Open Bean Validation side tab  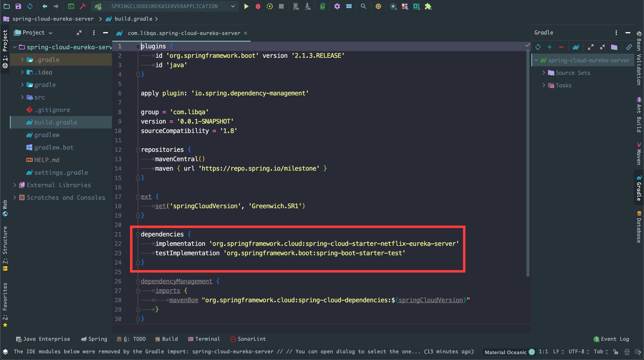click(639, 58)
